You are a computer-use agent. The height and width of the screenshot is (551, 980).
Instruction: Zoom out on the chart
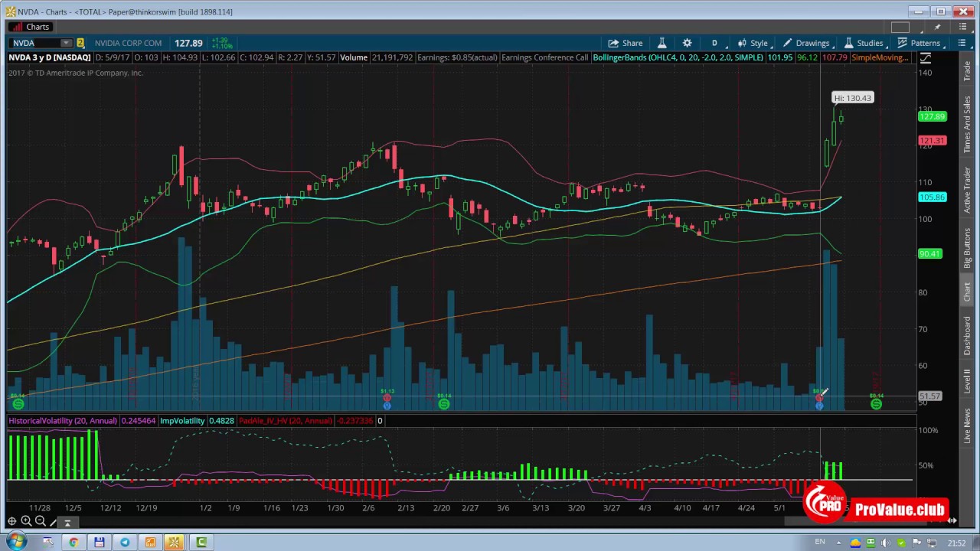pos(40,521)
